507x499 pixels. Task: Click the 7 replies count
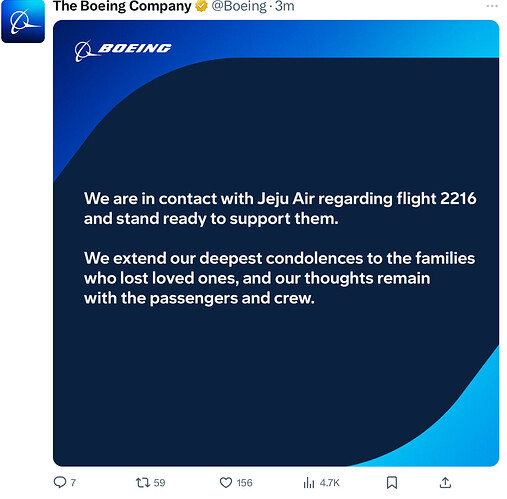(73, 483)
